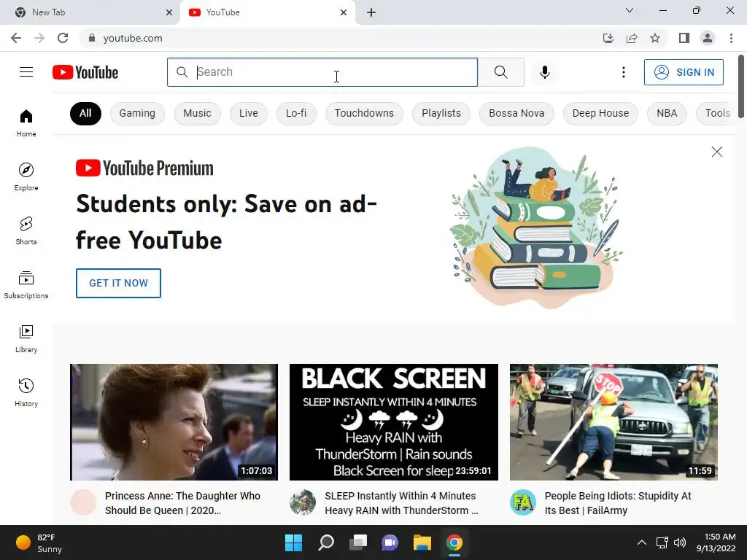Click the magnifier search button
Image resolution: width=747 pixels, height=560 pixels.
500,72
